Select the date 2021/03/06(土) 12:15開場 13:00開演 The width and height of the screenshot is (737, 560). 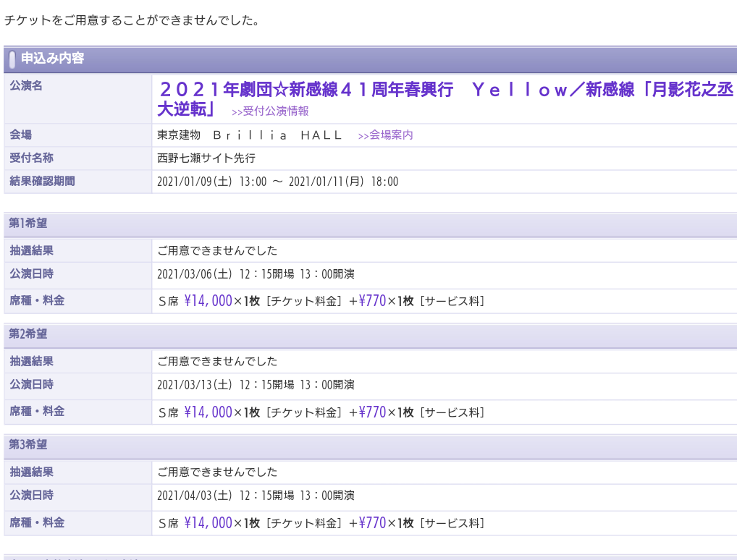(256, 274)
